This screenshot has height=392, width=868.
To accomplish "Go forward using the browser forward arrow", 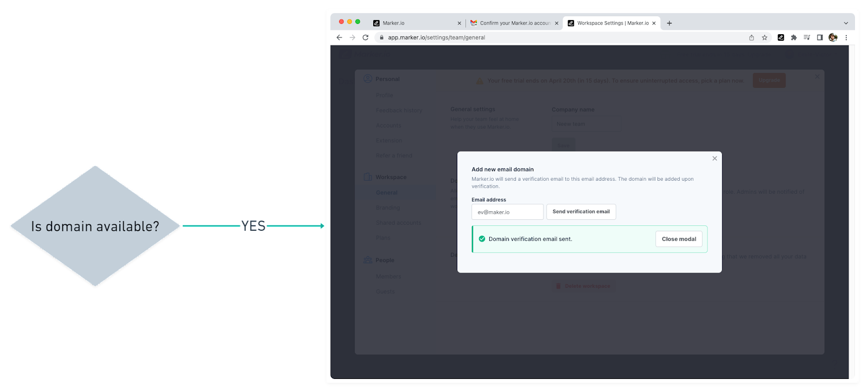I will pos(352,37).
